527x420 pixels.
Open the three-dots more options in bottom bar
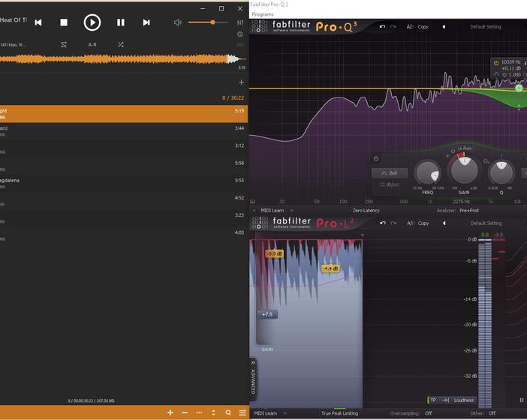click(x=199, y=412)
